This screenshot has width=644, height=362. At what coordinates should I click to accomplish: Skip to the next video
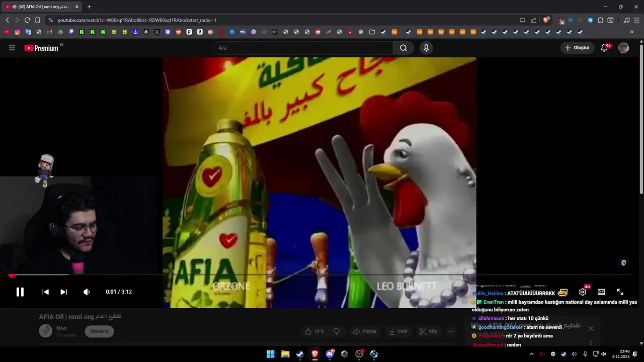[x=64, y=292]
